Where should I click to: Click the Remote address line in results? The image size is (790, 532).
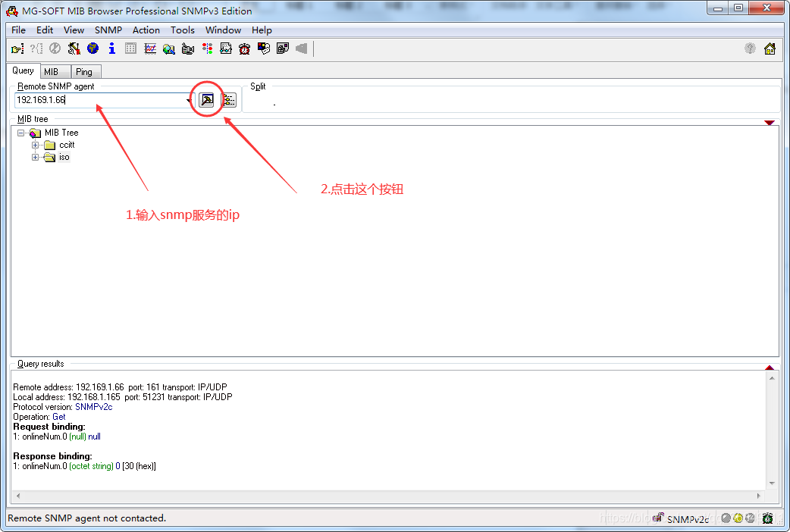pos(120,387)
